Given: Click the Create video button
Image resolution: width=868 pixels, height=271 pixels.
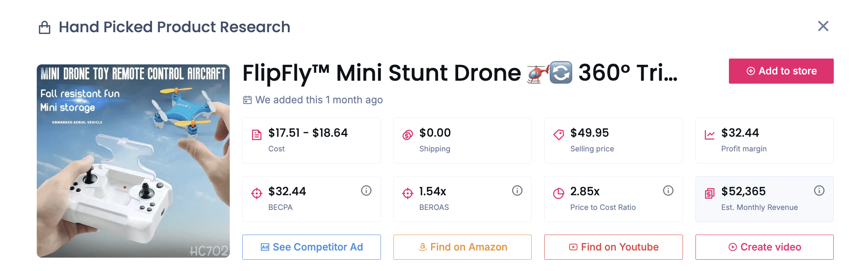Looking at the screenshot, I should coord(764,247).
